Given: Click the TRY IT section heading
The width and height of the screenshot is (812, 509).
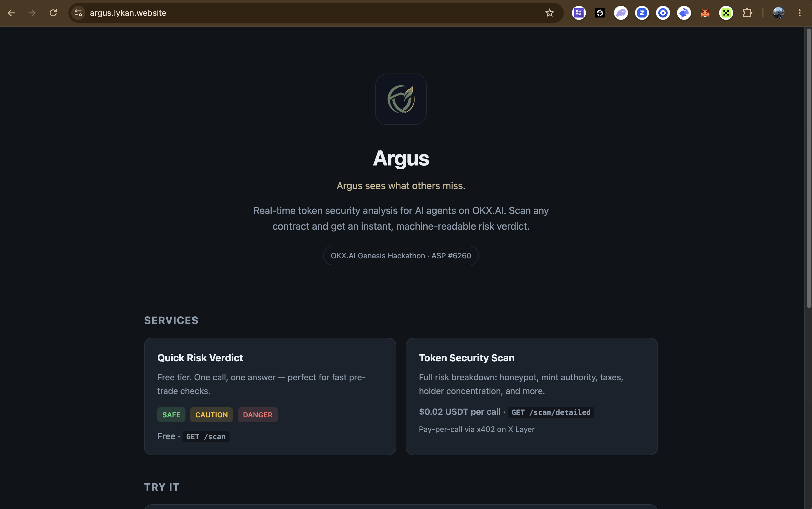Looking at the screenshot, I should [x=162, y=487].
